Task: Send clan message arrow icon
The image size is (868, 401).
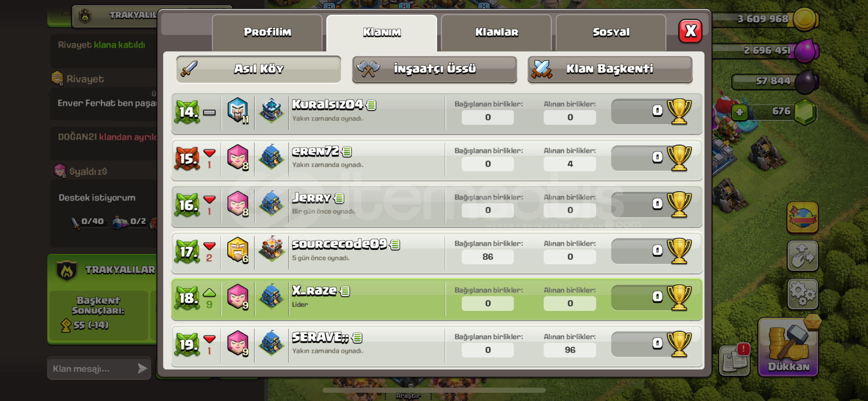Action: coord(142,368)
